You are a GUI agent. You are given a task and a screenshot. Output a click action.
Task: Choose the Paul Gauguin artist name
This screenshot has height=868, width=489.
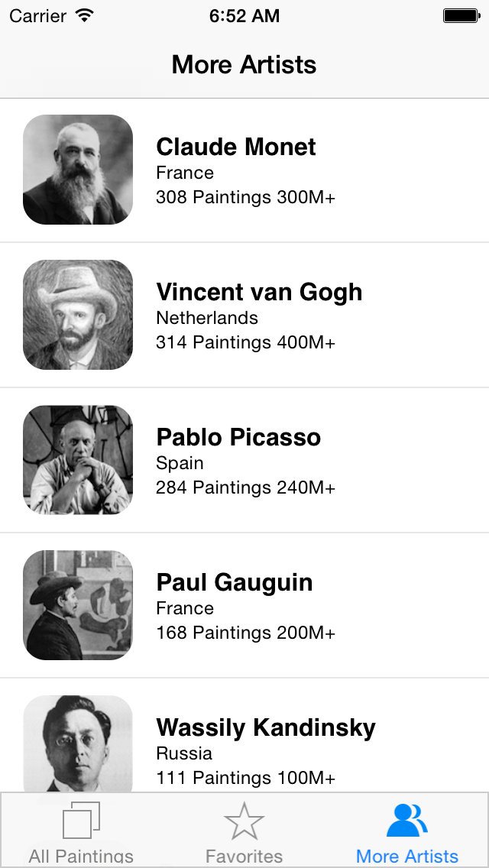[235, 581]
